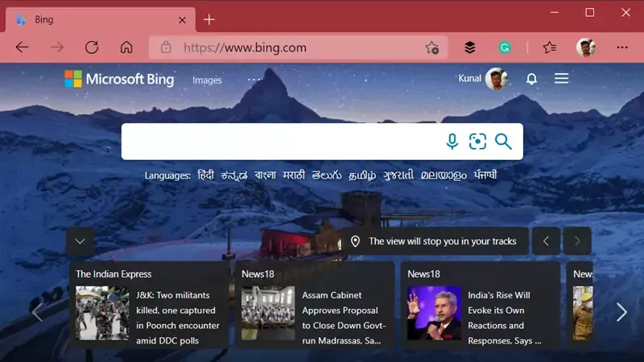Click the Microsoft Bing logo
The width and height of the screenshot is (644, 362).
(x=119, y=79)
